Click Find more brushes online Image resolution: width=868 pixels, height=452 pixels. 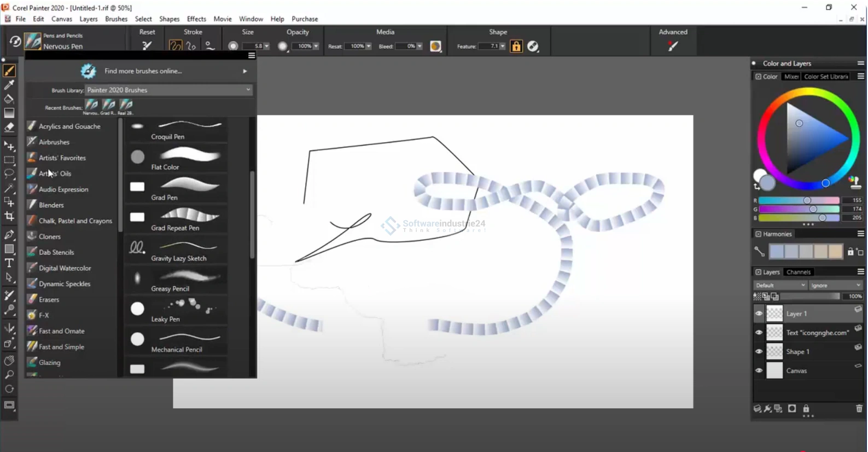click(143, 71)
